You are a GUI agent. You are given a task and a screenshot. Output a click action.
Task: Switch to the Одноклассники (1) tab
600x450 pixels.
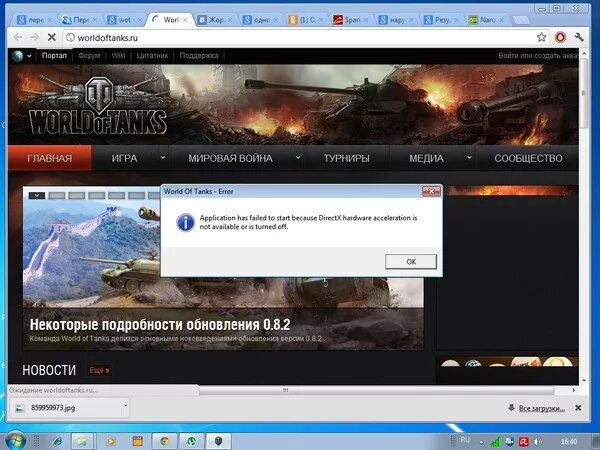(x=305, y=20)
